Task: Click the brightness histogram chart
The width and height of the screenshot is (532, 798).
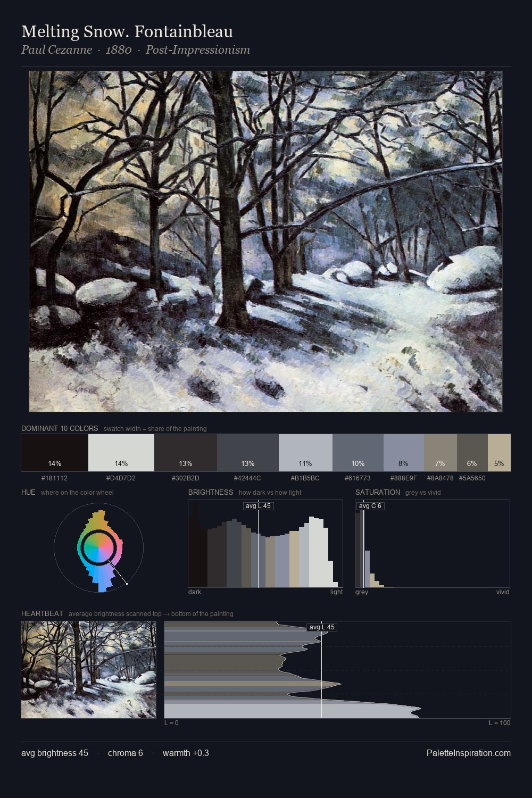Action: pos(265,544)
